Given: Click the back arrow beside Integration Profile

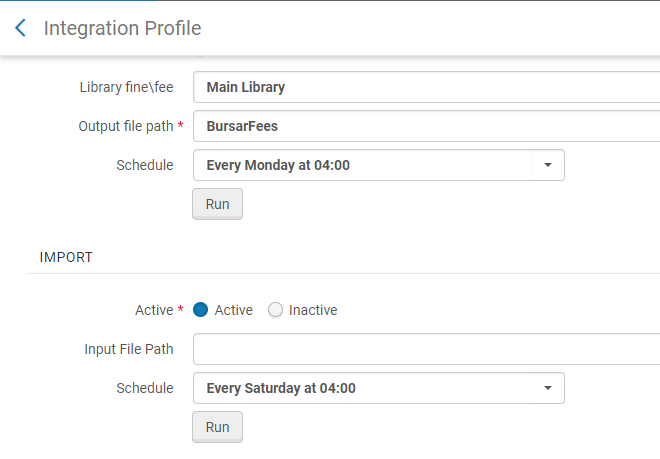Looking at the screenshot, I should [20, 28].
